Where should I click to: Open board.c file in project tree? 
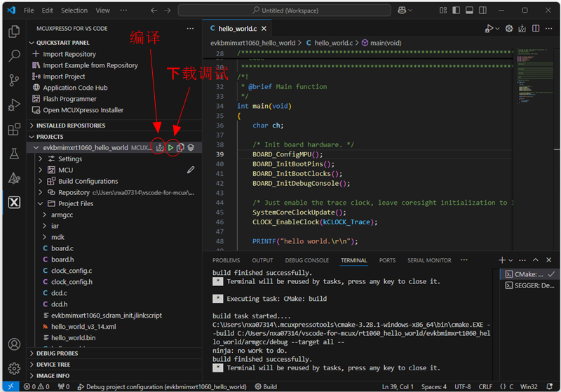62,248
